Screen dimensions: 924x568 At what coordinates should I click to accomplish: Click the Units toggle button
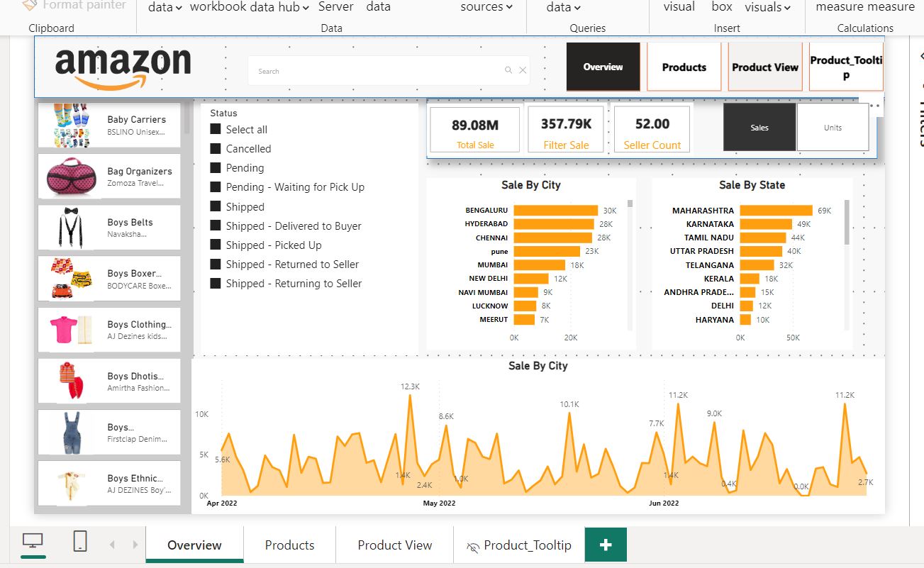(833, 128)
